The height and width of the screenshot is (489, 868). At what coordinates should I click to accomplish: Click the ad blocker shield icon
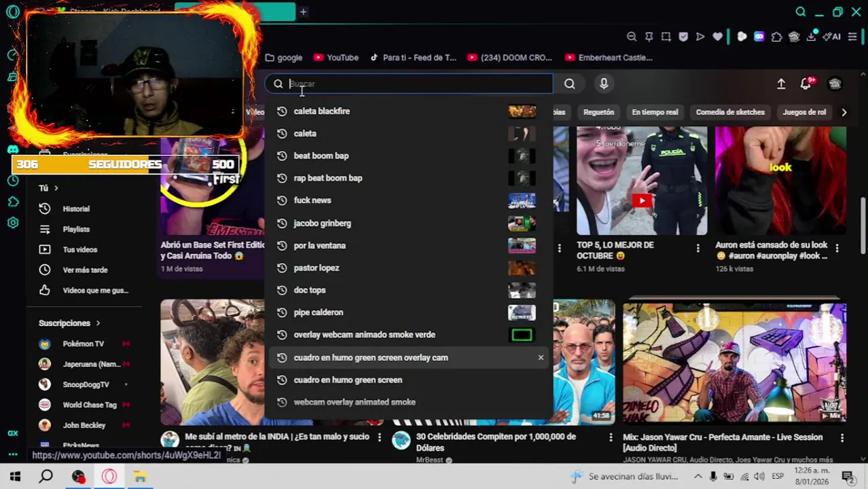coord(683,37)
